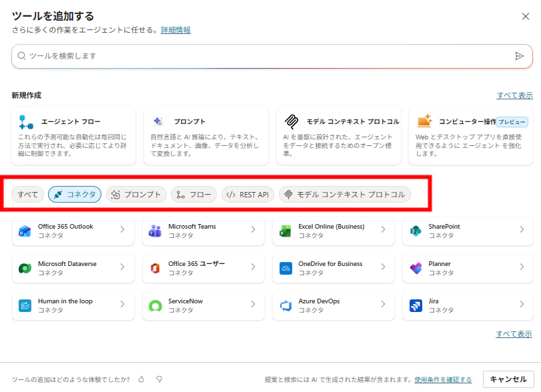Screen dimensions: 541x392
Task: Click the ServiceNow label
Action: (x=185, y=301)
